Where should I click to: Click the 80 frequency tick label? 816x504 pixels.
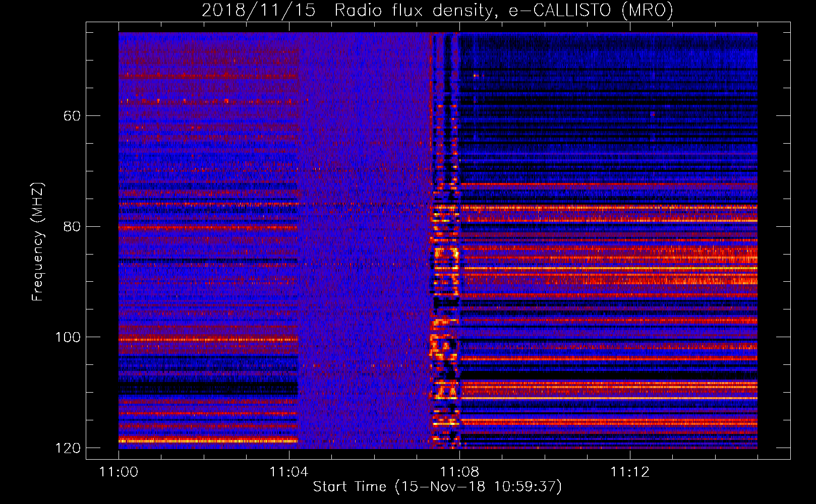(x=72, y=226)
